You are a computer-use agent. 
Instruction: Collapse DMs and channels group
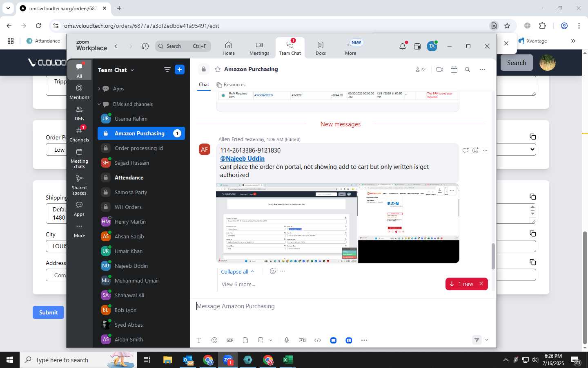click(99, 104)
